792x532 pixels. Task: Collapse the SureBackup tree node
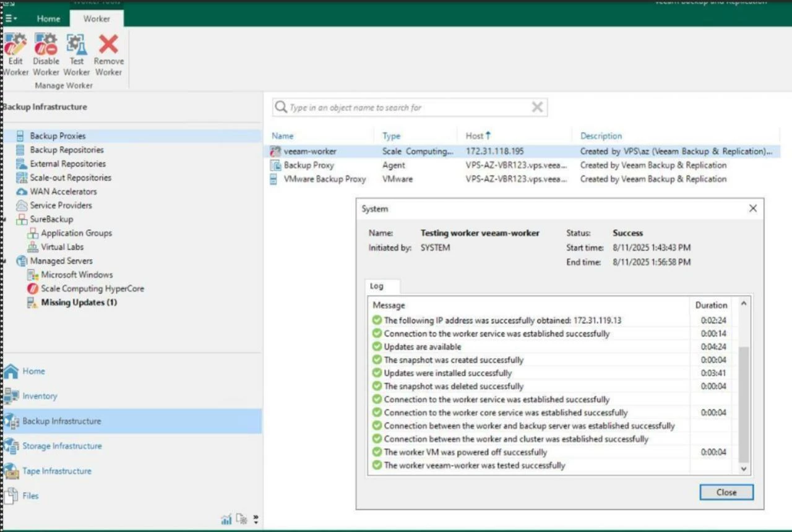coord(5,220)
